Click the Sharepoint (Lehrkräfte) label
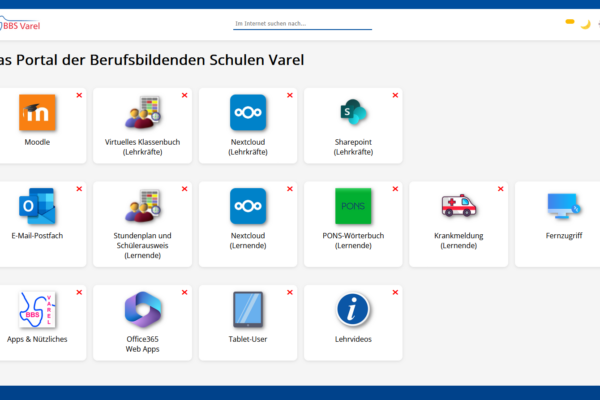 pos(353,147)
